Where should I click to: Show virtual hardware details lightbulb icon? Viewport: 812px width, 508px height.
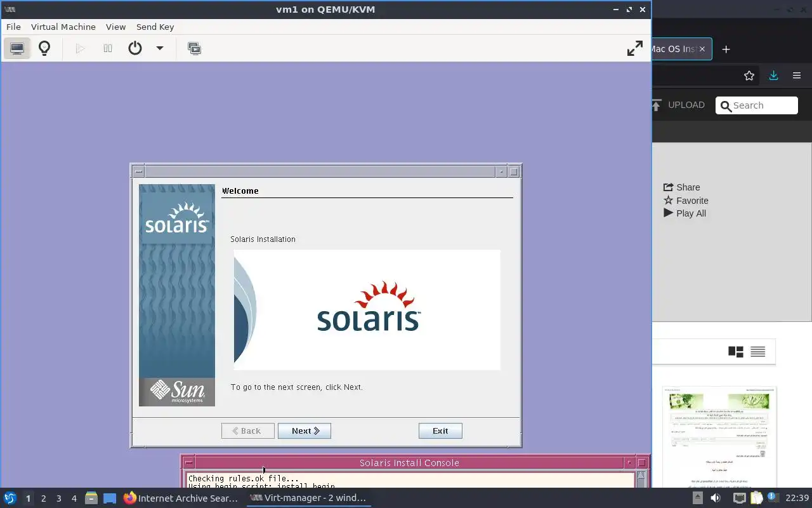[x=44, y=48]
